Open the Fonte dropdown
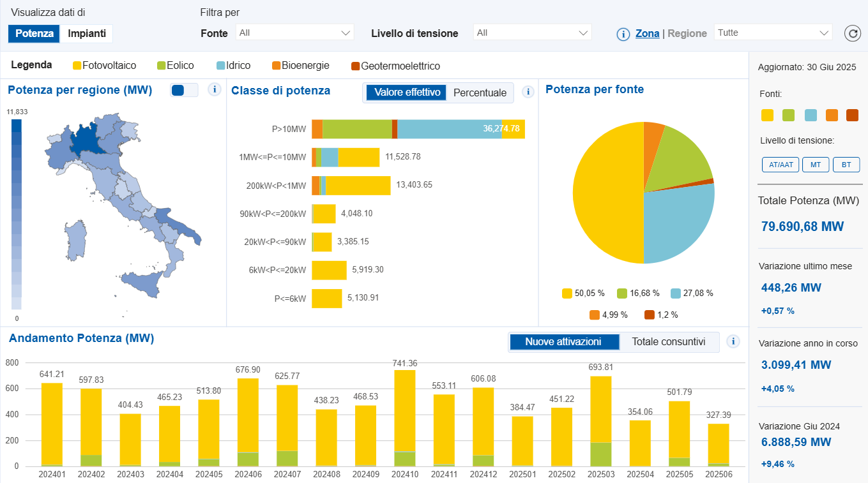 [295, 33]
